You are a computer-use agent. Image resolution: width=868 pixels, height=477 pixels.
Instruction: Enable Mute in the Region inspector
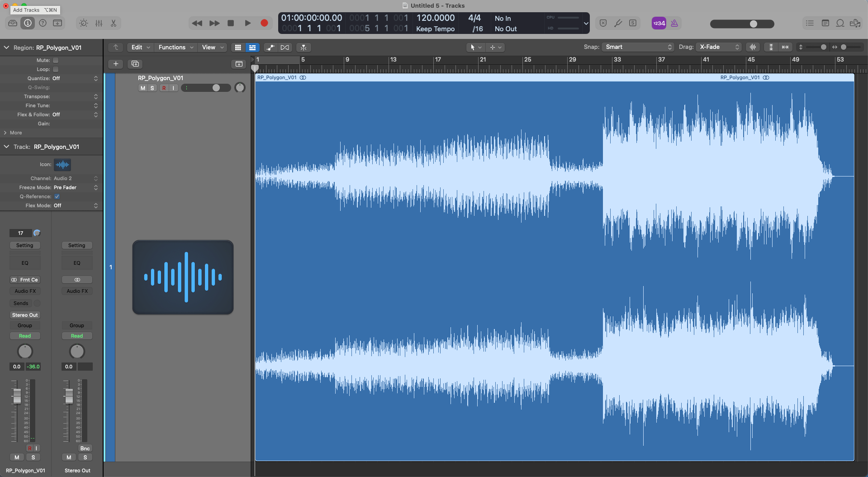click(x=55, y=60)
